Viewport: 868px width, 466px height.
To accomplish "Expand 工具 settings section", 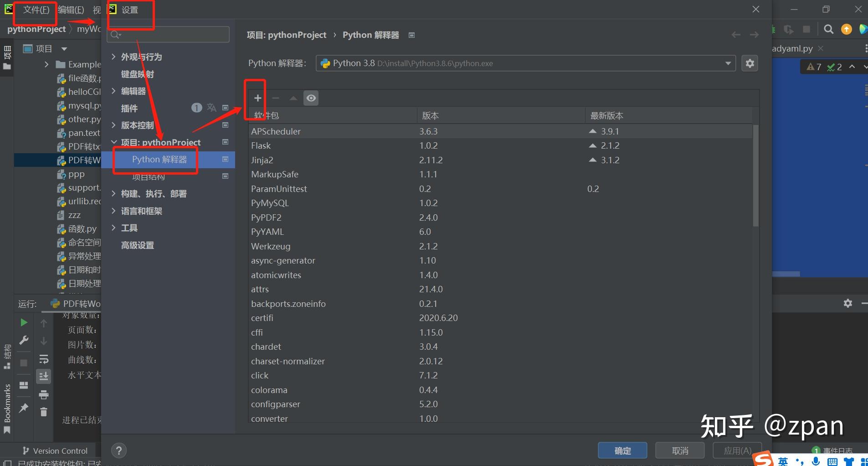I will 113,228.
